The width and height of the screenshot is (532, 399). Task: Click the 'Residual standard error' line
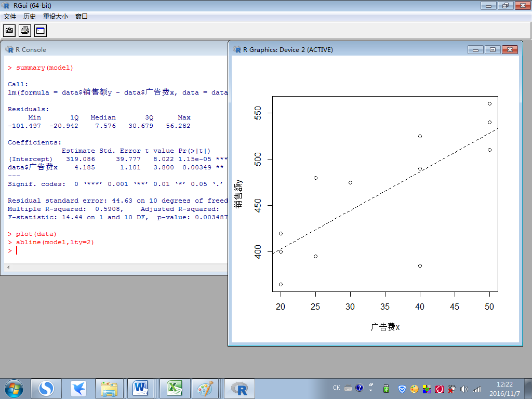pos(117,201)
